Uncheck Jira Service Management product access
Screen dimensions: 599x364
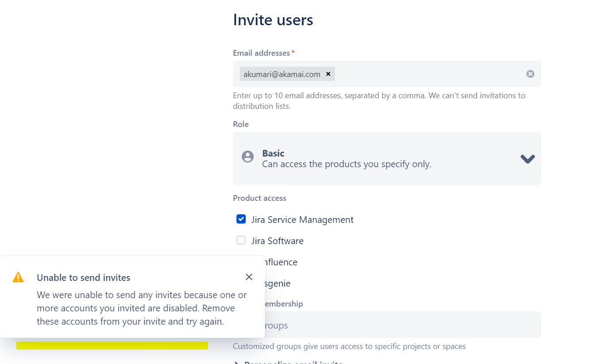[x=241, y=219]
